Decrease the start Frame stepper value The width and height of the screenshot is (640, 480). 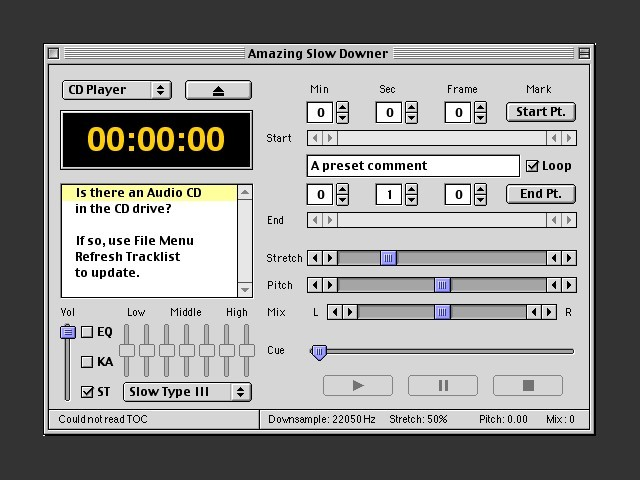480,118
